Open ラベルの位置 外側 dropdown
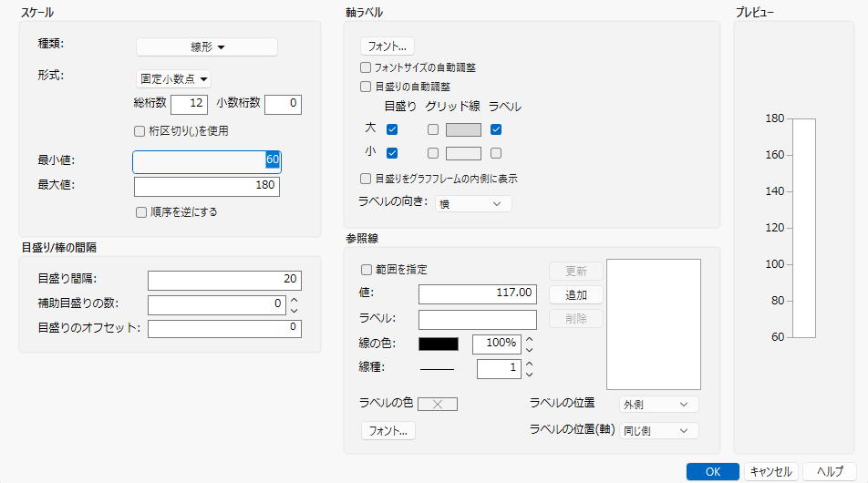868x483 pixels. click(658, 405)
